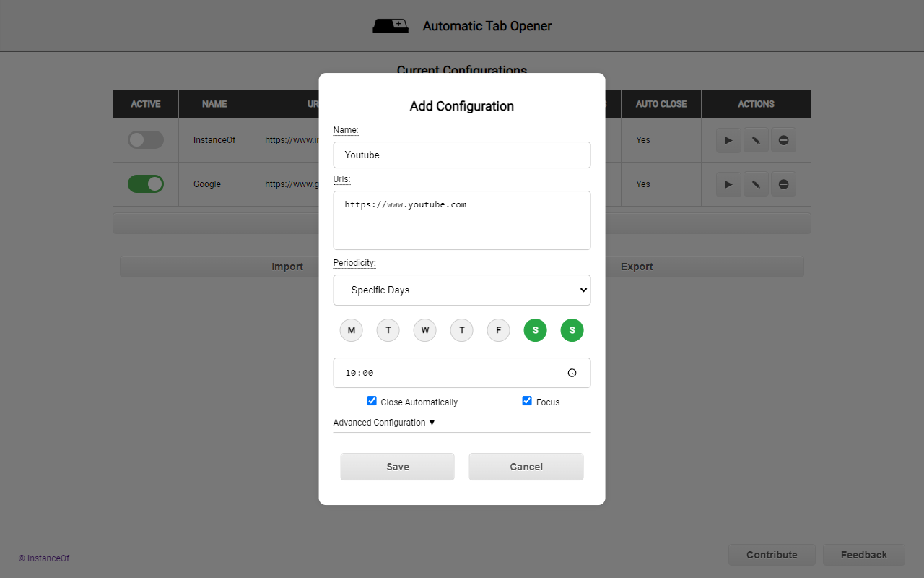Save the new configuration
The image size is (924, 578).
[x=398, y=467]
